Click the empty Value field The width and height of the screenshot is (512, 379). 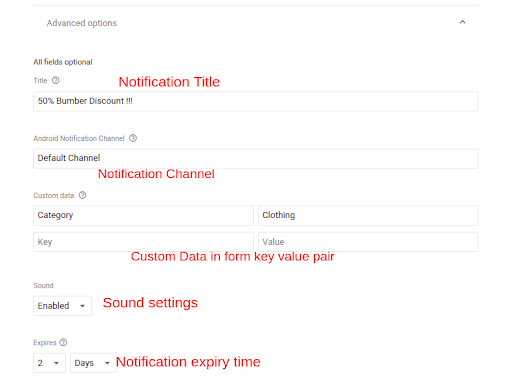click(368, 242)
